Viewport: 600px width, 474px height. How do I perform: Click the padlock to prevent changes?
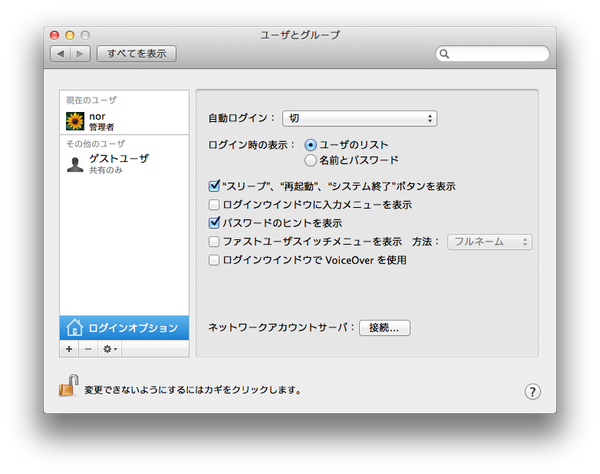(69, 386)
